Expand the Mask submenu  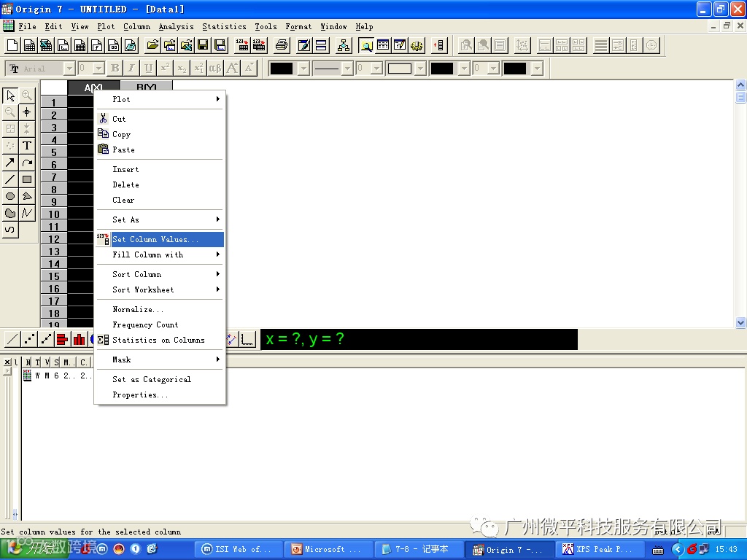[x=160, y=359]
